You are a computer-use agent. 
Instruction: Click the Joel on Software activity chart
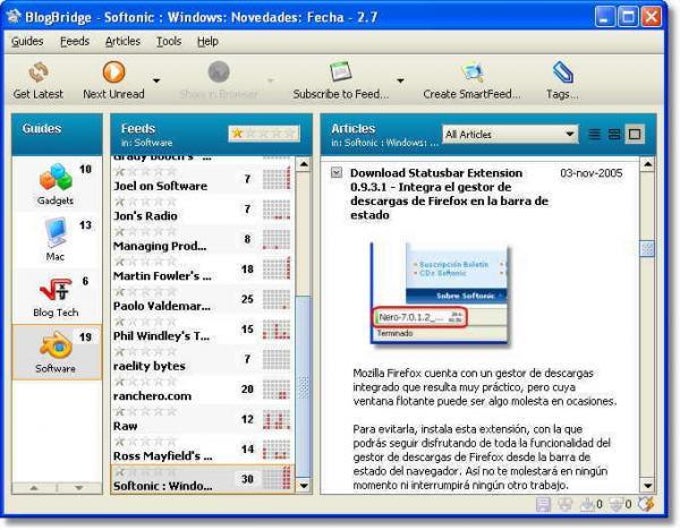tap(276, 179)
